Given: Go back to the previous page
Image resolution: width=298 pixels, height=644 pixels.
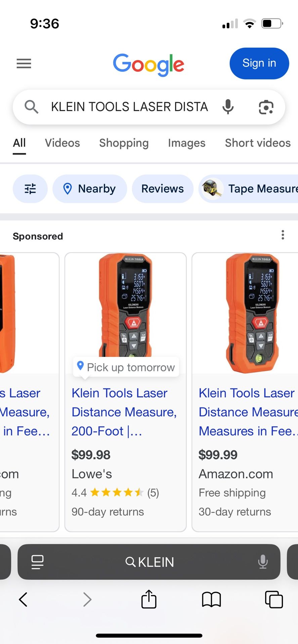Looking at the screenshot, I should point(23,599).
